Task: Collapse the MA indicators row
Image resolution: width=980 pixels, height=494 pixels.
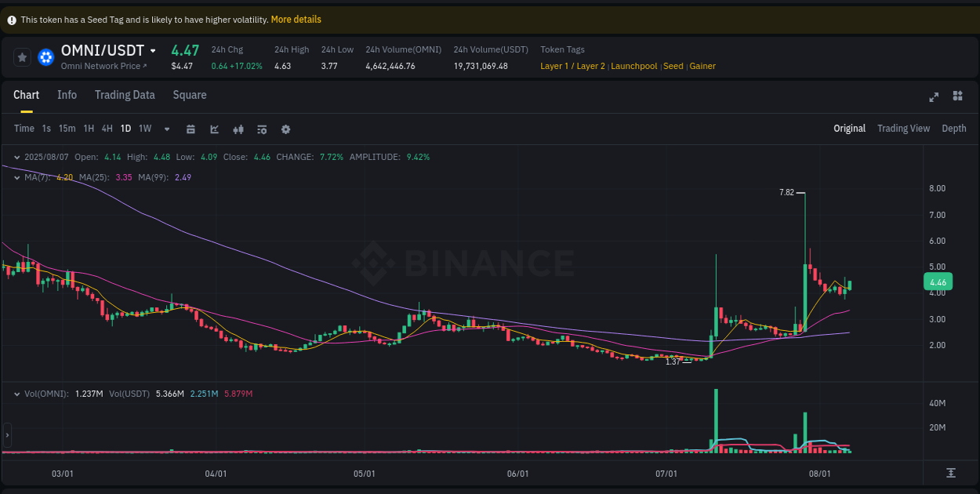Action: 16,177
